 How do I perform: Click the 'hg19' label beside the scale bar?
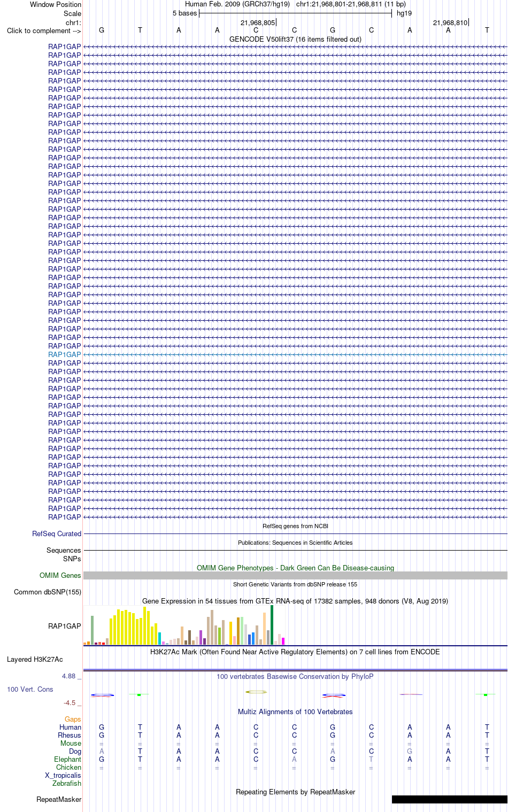[404, 13]
